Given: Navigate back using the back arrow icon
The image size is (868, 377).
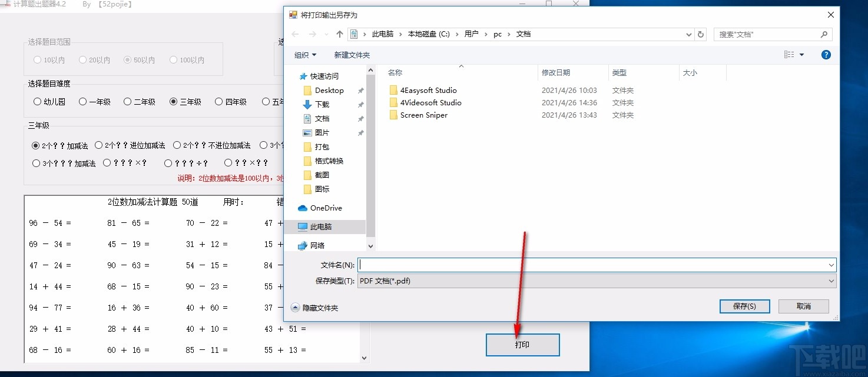Looking at the screenshot, I should tap(294, 34).
